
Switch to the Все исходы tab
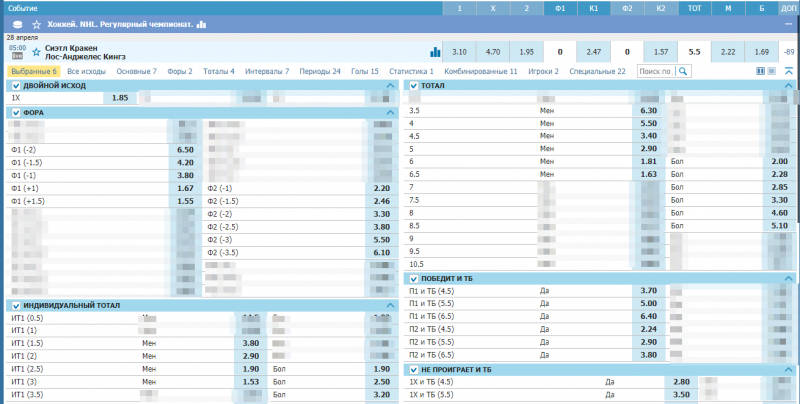tap(88, 71)
